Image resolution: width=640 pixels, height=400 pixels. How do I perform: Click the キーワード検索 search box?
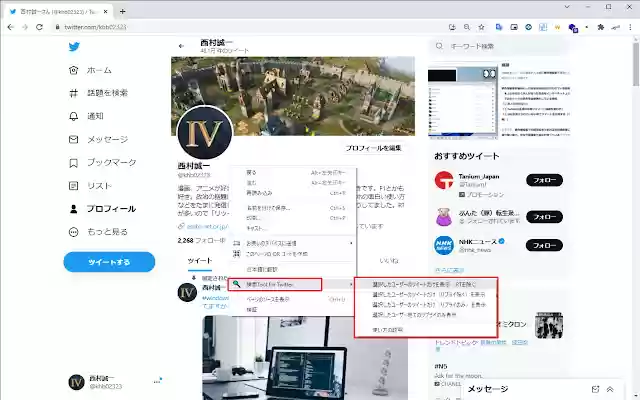pyautogui.click(x=499, y=46)
